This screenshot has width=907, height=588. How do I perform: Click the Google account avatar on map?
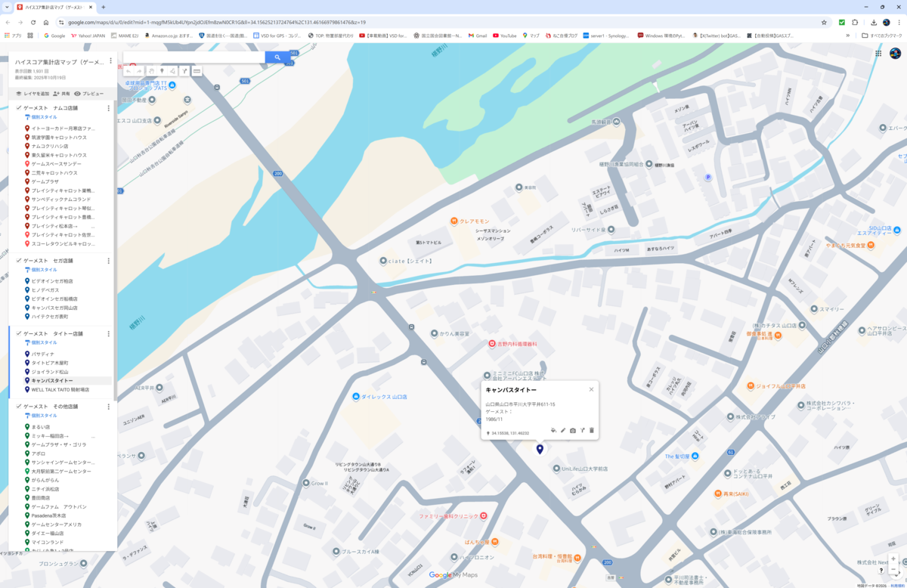pos(895,53)
